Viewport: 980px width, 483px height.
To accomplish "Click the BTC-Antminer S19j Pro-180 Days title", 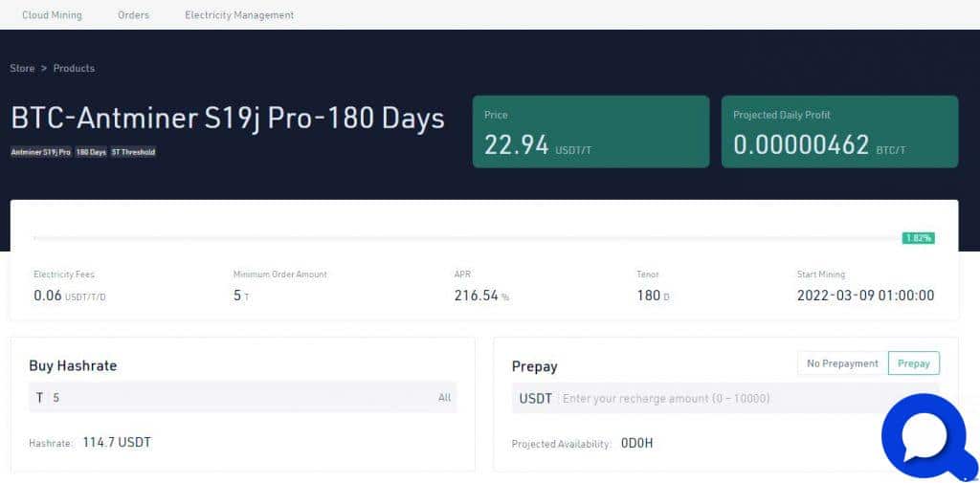I will [228, 119].
